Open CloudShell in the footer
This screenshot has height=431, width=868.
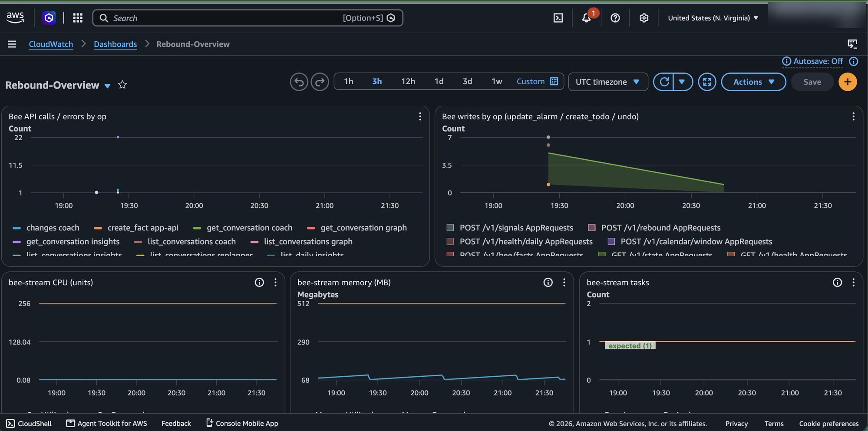pos(29,423)
